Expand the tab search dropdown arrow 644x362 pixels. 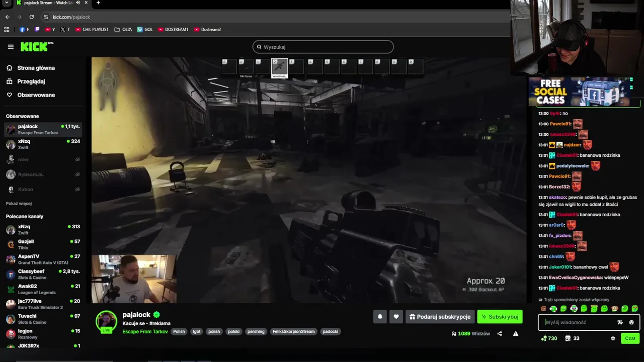click(7, 3)
